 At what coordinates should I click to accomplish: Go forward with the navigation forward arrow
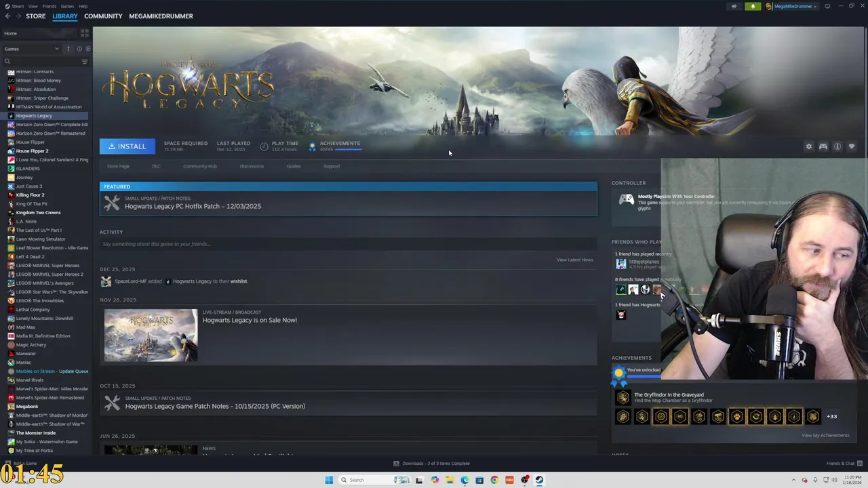click(18, 16)
